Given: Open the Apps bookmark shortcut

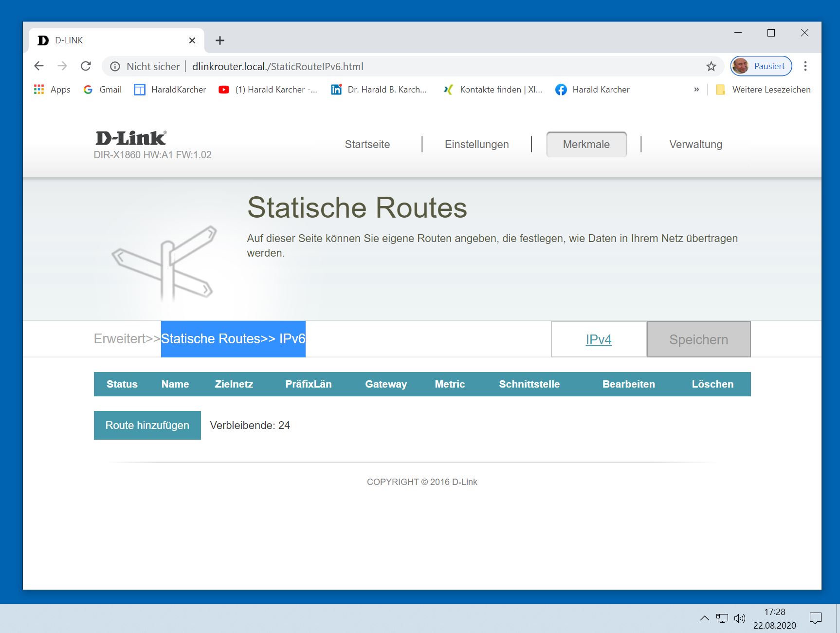Looking at the screenshot, I should click(52, 90).
